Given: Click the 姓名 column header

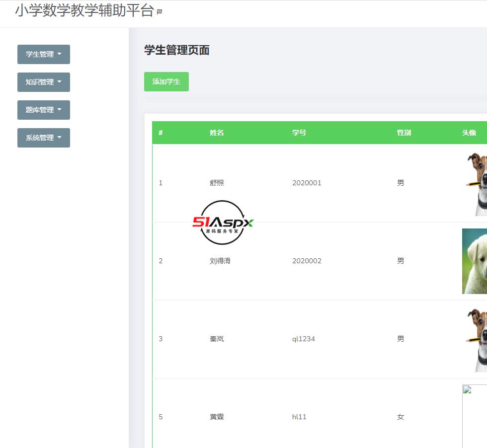Looking at the screenshot, I should (216, 133).
